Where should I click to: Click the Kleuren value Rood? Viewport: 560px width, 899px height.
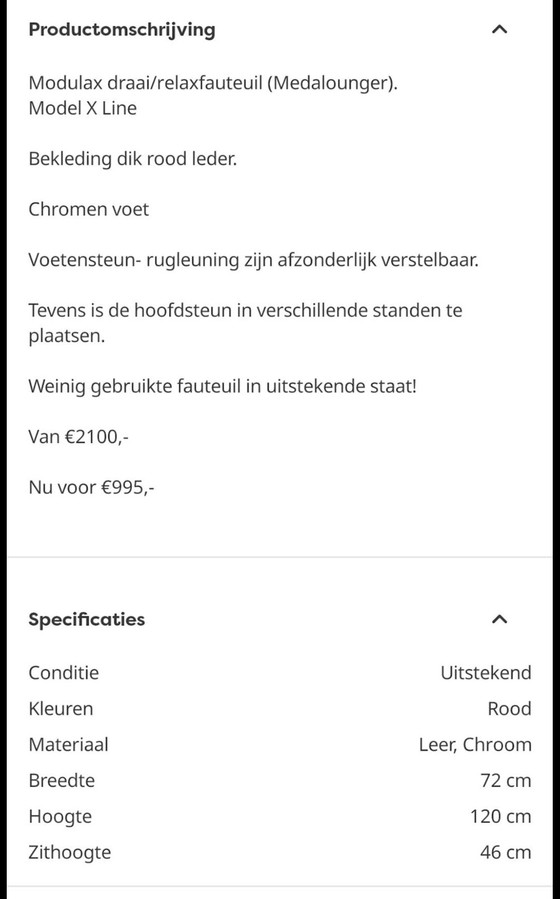(x=509, y=709)
